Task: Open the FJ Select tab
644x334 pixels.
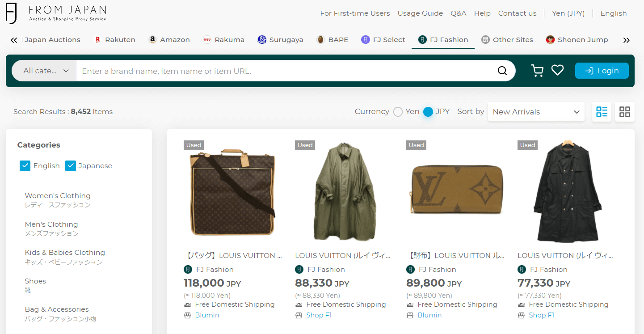Action: point(383,40)
